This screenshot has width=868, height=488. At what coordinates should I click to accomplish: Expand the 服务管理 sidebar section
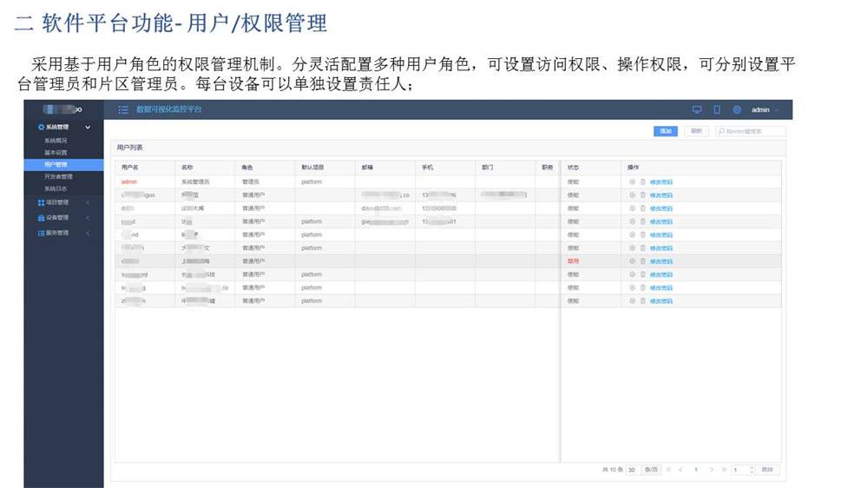pyautogui.click(x=88, y=234)
